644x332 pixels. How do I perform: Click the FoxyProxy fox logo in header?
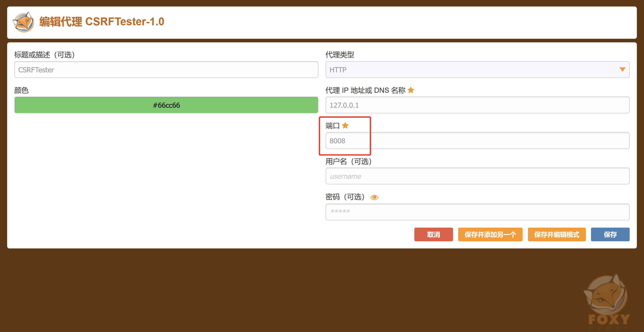pos(23,22)
